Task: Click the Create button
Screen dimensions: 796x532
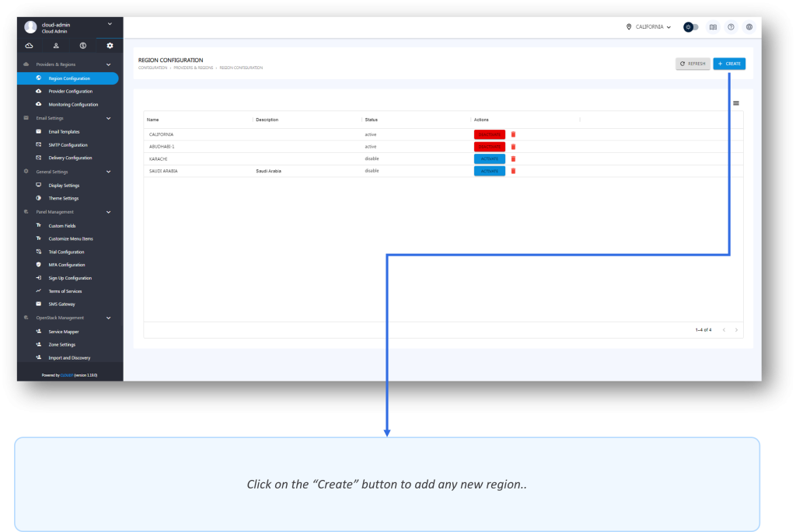Action: 729,64
